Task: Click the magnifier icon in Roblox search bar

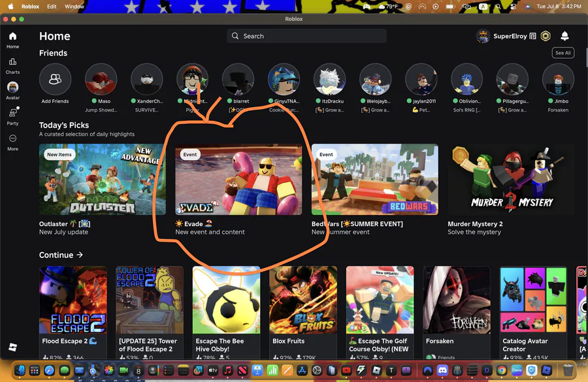Action: point(235,36)
